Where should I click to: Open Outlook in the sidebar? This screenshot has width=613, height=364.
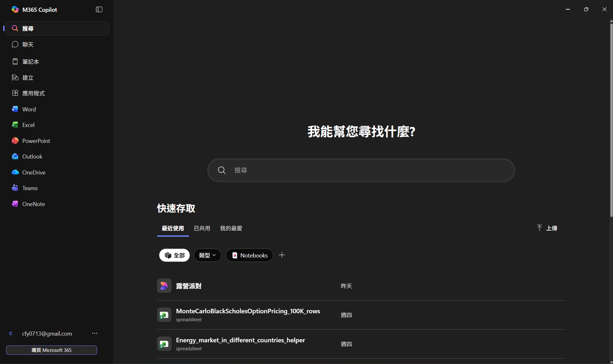(x=32, y=157)
